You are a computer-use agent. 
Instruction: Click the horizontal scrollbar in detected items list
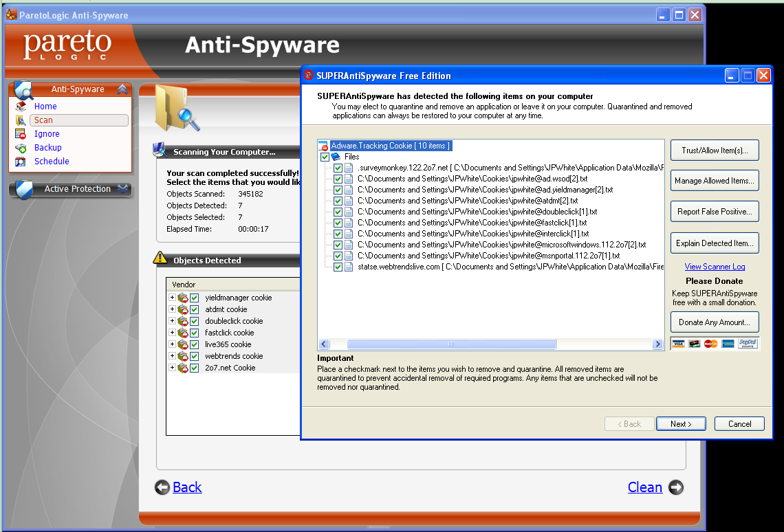tap(450, 344)
